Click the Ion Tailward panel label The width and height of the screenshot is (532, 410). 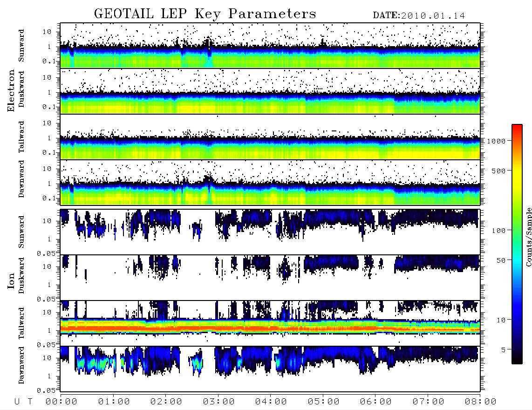tap(21, 323)
